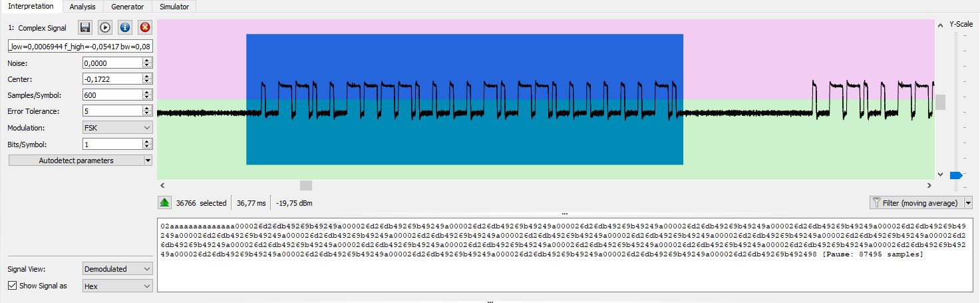980x303 pixels.
Task: Click the signal view scroll down arrow
Action: pos(940,174)
